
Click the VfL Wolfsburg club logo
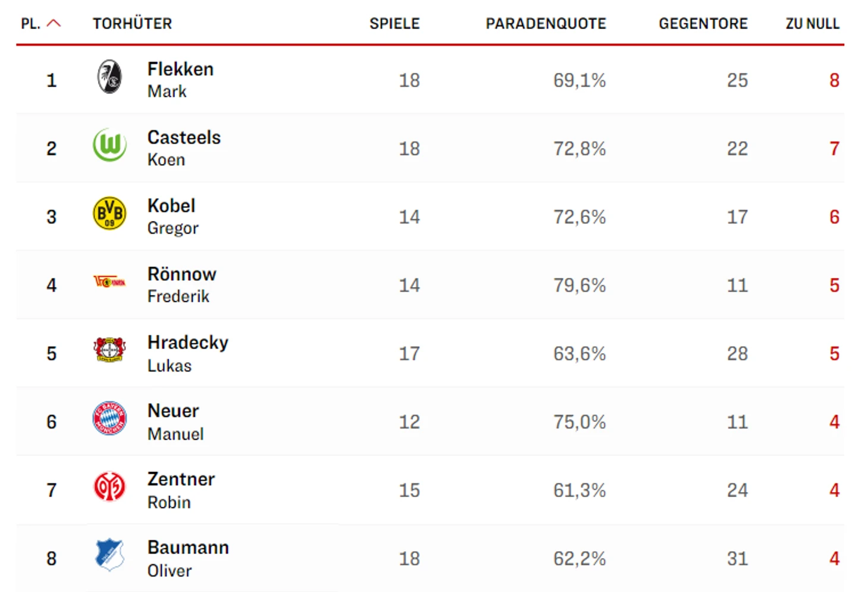click(x=109, y=145)
